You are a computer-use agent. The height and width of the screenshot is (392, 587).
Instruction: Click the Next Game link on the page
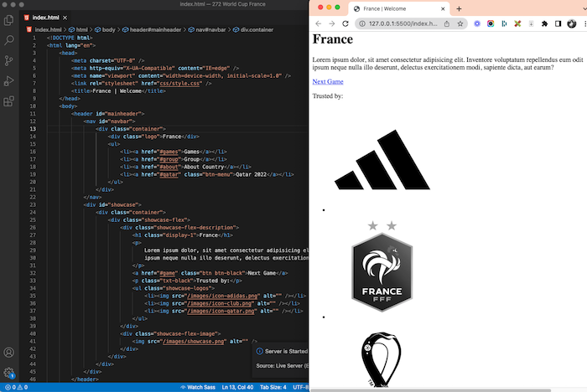click(328, 81)
